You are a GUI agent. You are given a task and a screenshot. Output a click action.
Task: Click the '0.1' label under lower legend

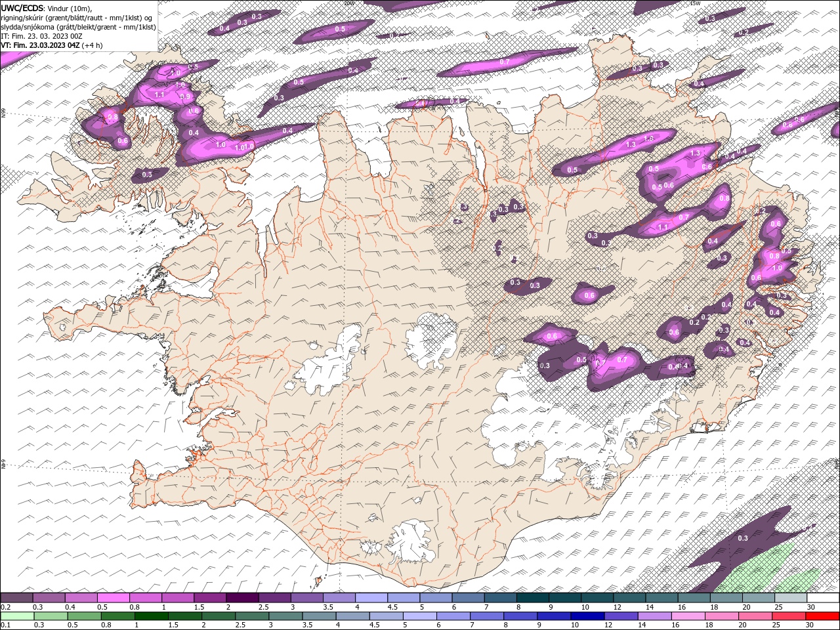[5, 625]
